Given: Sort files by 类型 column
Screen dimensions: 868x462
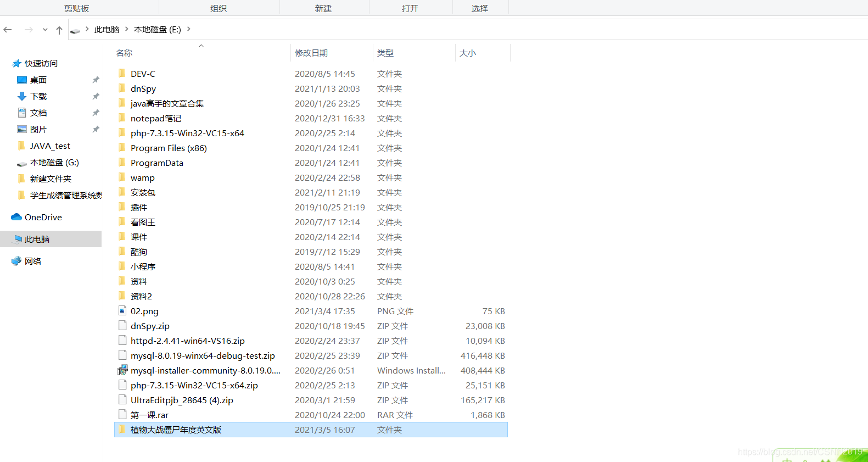Looking at the screenshot, I should (385, 53).
